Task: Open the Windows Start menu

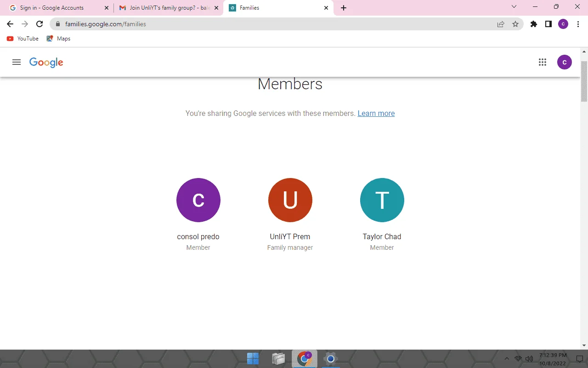Action: tap(253, 359)
